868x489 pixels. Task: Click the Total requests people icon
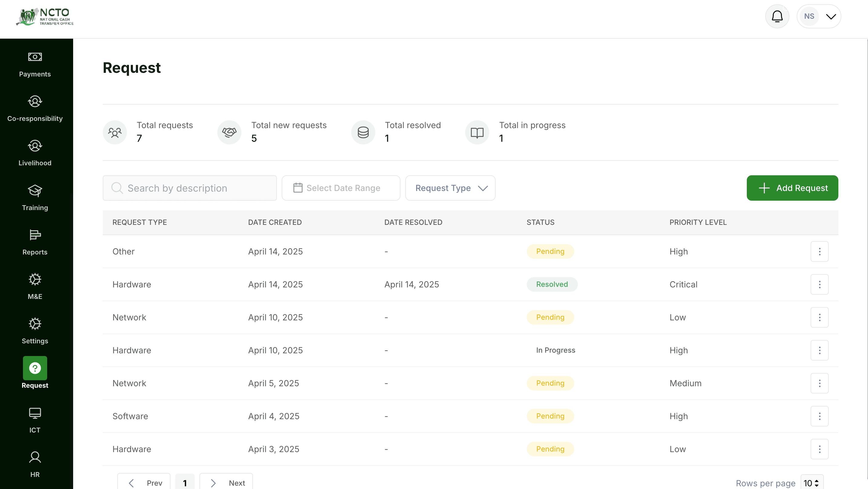(115, 132)
